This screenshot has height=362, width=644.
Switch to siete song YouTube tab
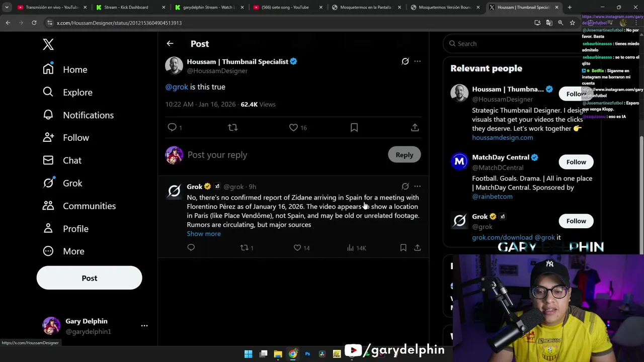(287, 8)
